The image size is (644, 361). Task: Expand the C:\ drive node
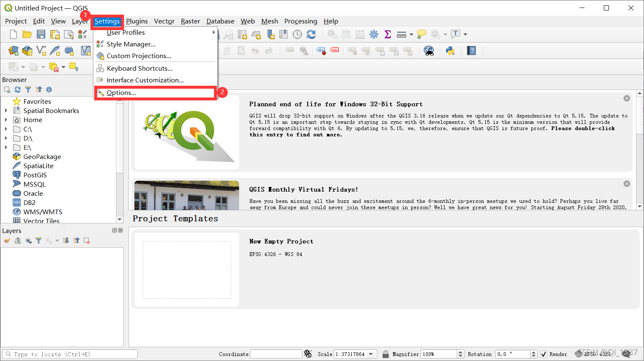click(x=6, y=129)
